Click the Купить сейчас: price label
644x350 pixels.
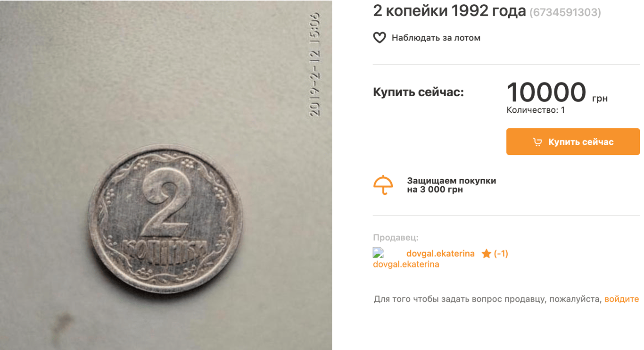pos(418,92)
